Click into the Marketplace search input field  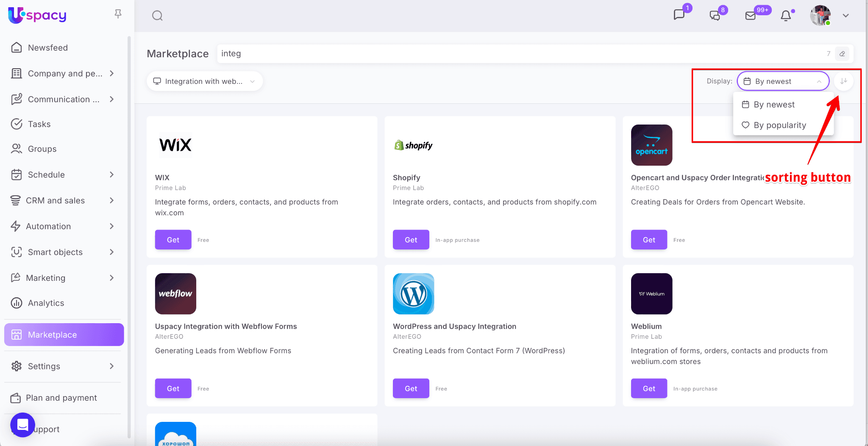coord(509,54)
